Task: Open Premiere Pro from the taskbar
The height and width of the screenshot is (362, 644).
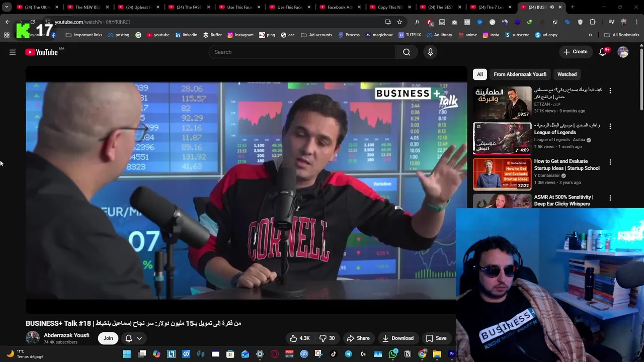Action: point(451,354)
